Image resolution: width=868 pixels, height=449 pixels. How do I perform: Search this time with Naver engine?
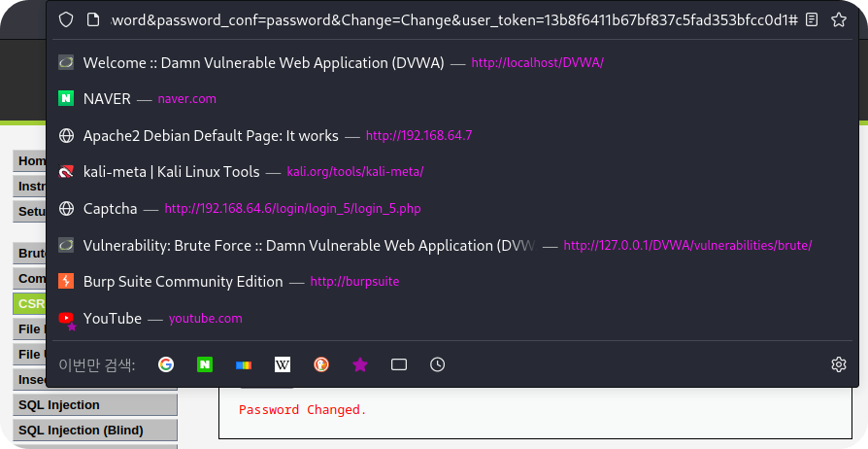205,364
